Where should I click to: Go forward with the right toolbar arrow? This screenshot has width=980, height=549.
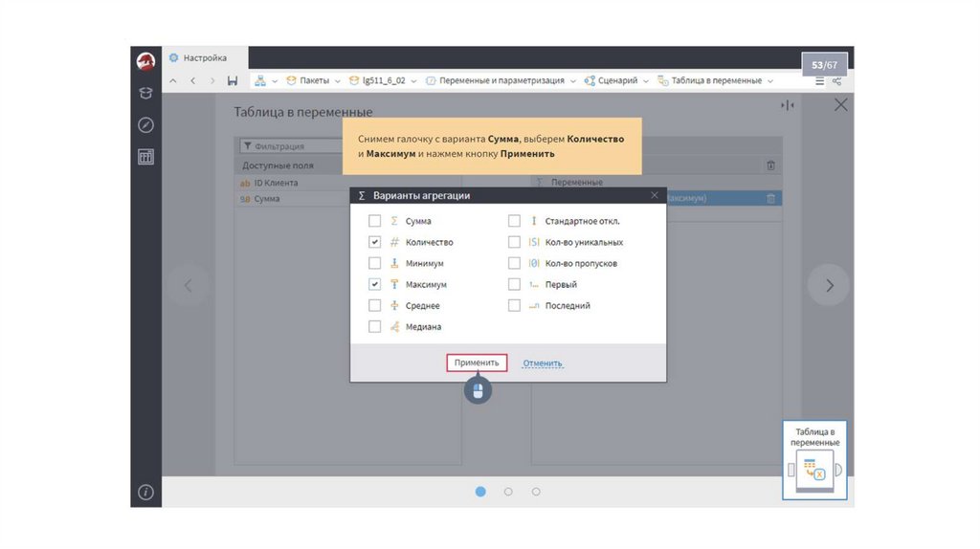click(x=212, y=80)
